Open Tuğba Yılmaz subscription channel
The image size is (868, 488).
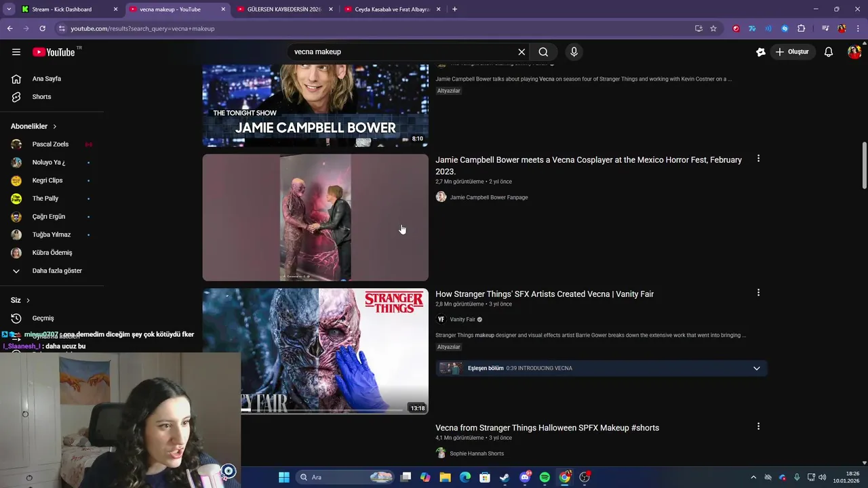click(x=52, y=235)
